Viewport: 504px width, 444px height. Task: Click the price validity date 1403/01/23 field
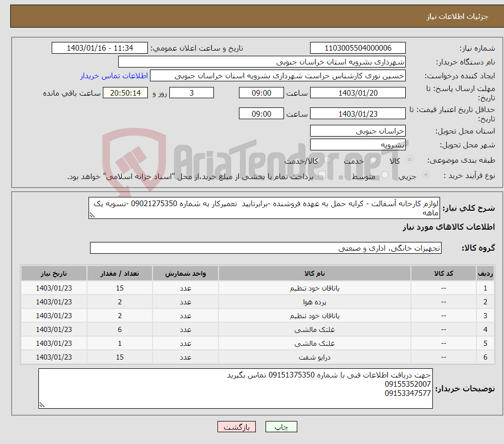358,114
